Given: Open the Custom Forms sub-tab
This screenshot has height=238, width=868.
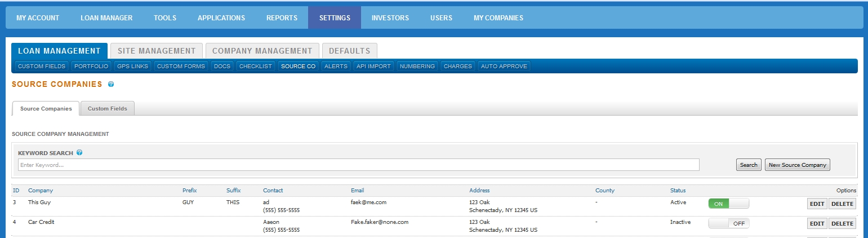Looking at the screenshot, I should 181,67.
